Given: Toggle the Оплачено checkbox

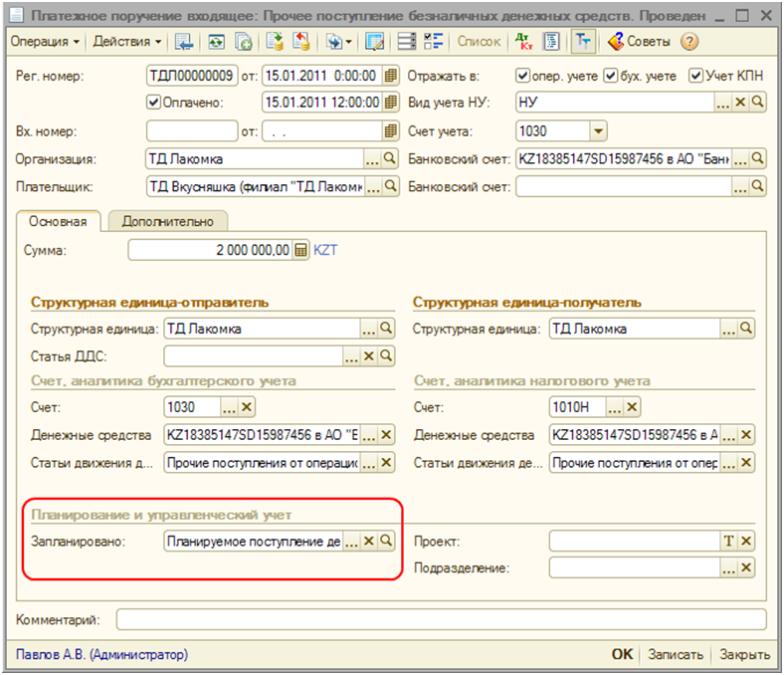Looking at the screenshot, I should 153,103.
